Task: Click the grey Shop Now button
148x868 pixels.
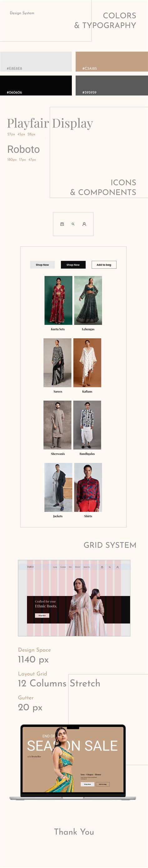Action: point(42,265)
